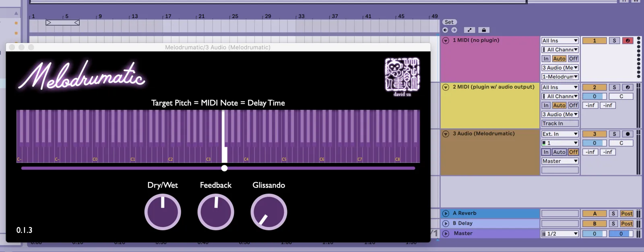Toggle track 3 activator button
Viewport: 644px width, 252px height.
point(594,134)
